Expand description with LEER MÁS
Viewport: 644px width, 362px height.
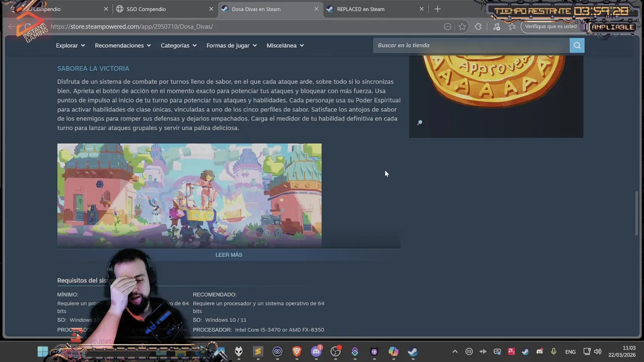tap(229, 255)
